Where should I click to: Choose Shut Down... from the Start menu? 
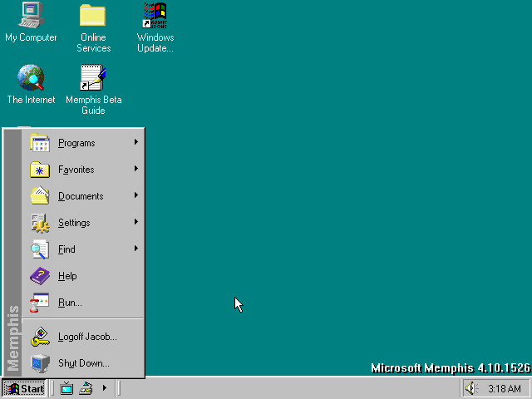pos(83,363)
